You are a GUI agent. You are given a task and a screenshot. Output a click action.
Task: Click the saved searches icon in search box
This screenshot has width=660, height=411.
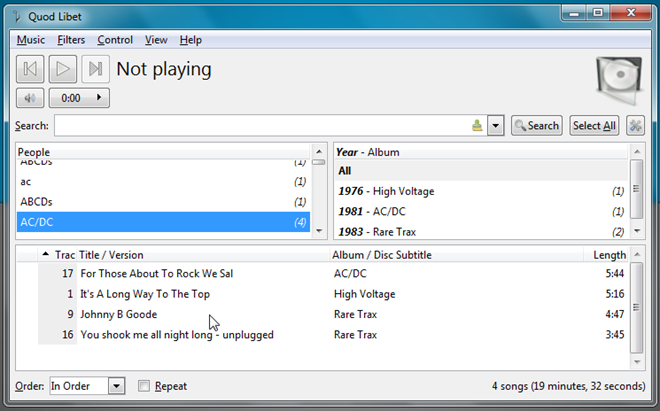(477, 125)
